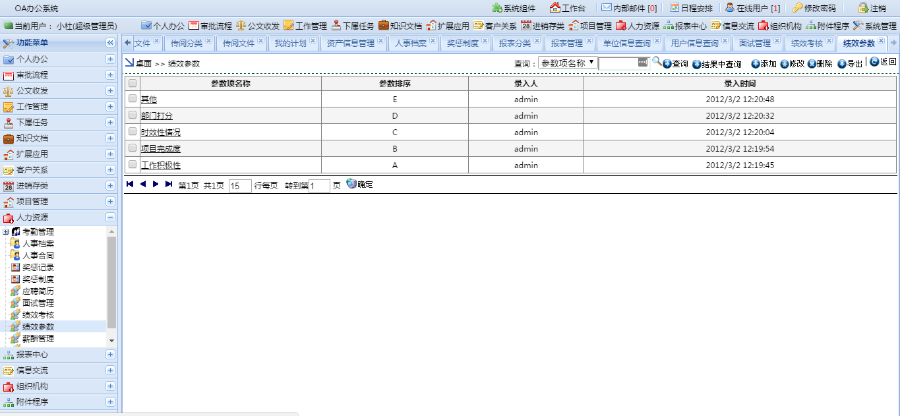The image size is (900, 416).
Task: Click the tree list scrollbar in the sidebar
Action: coord(111,281)
